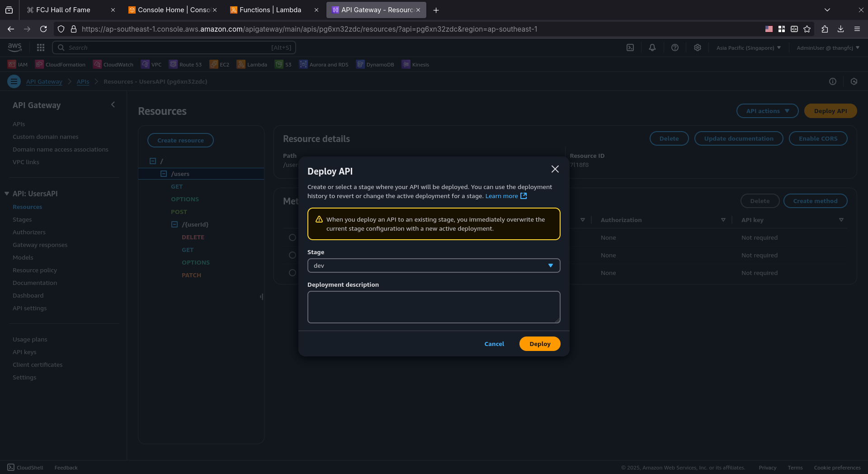Open the Learn more link
The image size is (868, 474).
tap(506, 196)
